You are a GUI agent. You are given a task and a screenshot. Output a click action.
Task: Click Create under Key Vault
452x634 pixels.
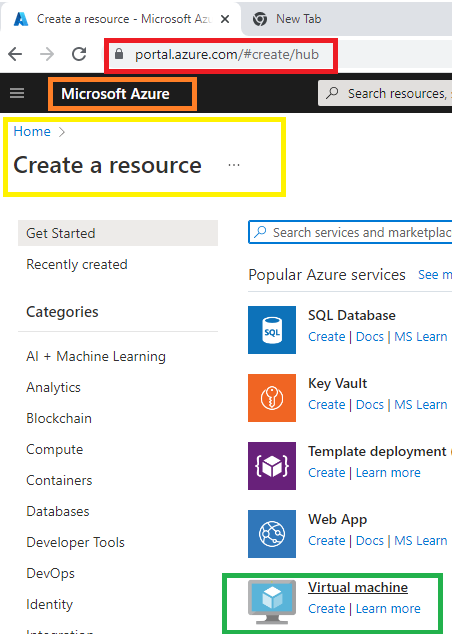tap(327, 404)
